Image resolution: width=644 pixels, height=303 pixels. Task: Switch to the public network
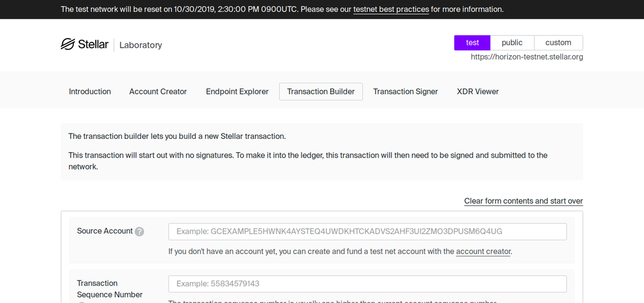point(512,43)
